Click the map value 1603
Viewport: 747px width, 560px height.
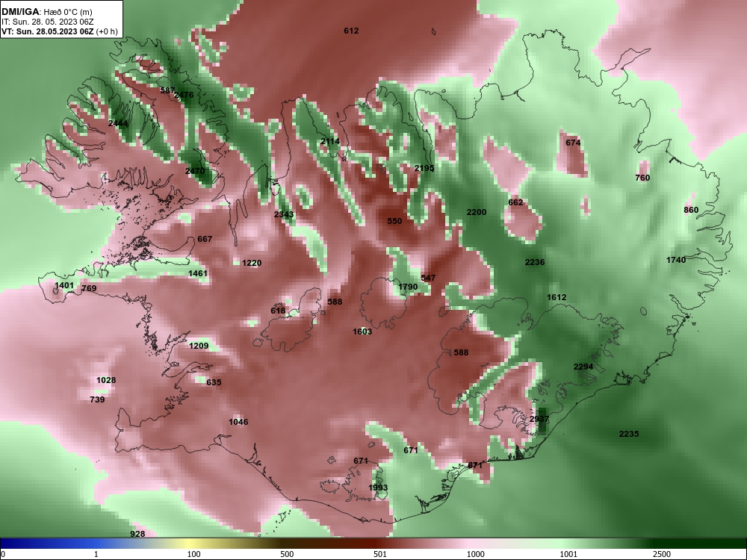[362, 332]
